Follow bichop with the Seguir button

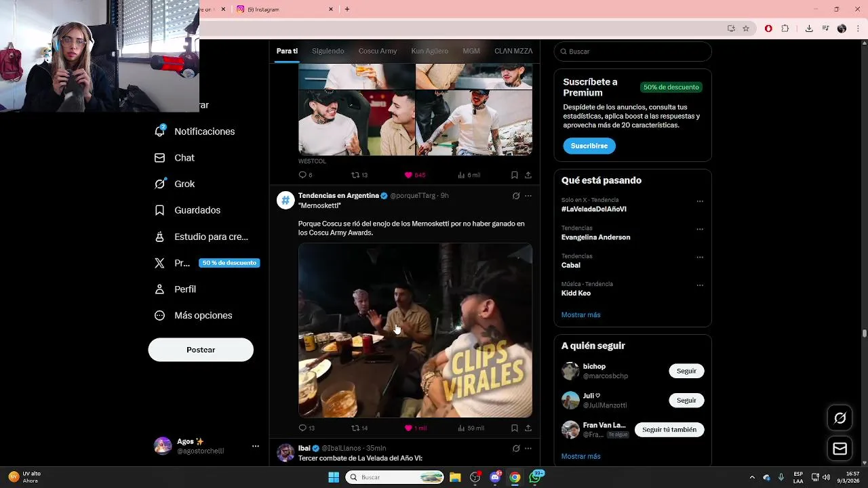coord(686,371)
